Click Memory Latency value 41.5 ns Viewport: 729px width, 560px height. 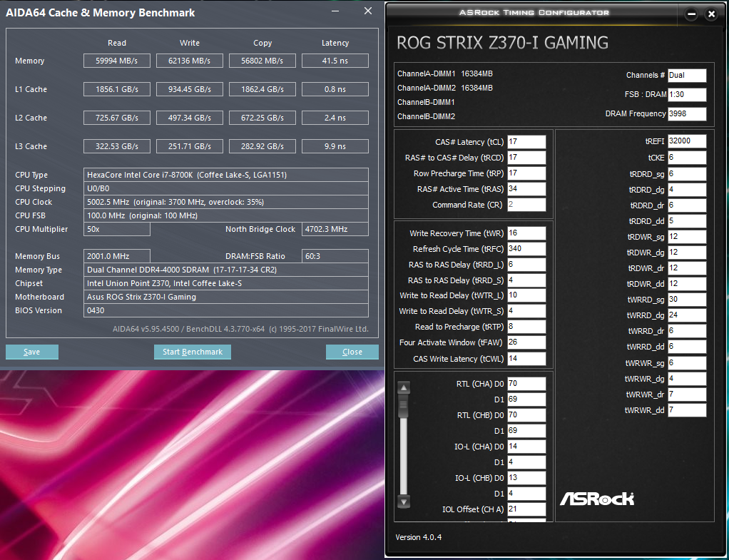point(335,61)
